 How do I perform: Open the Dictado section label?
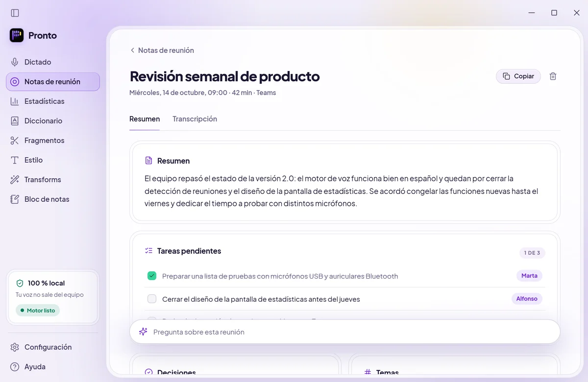[38, 62]
